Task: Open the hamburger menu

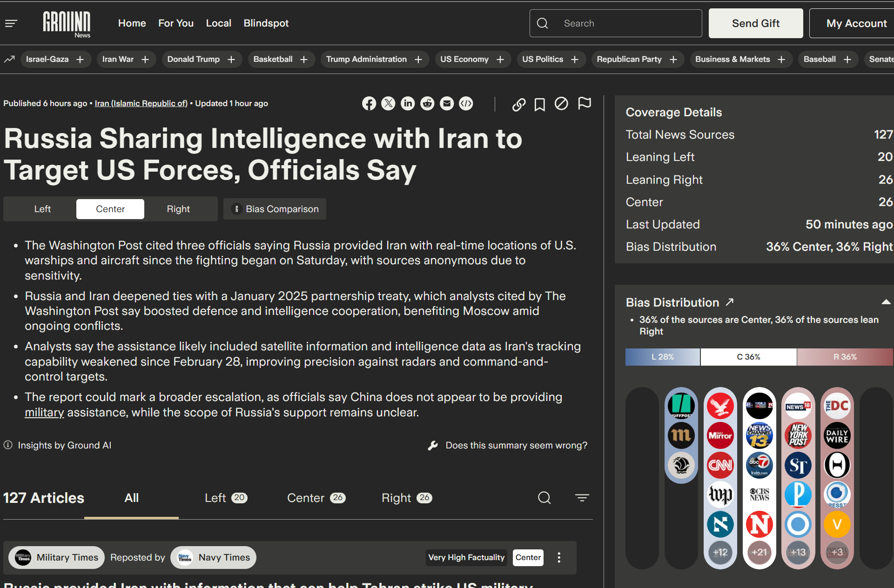Action: 11,23
